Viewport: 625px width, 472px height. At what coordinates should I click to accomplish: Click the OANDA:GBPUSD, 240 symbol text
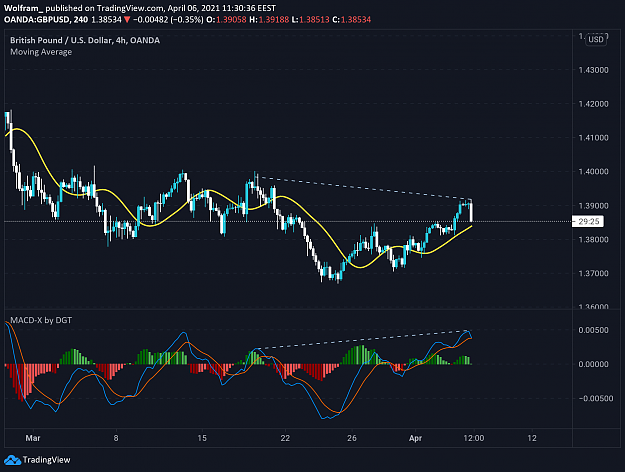(x=46, y=20)
